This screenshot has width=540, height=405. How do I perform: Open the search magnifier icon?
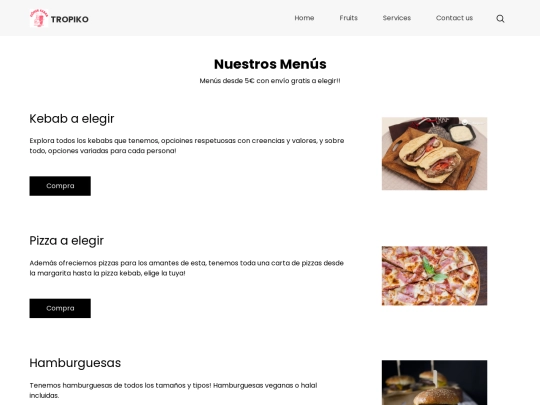pos(500,19)
